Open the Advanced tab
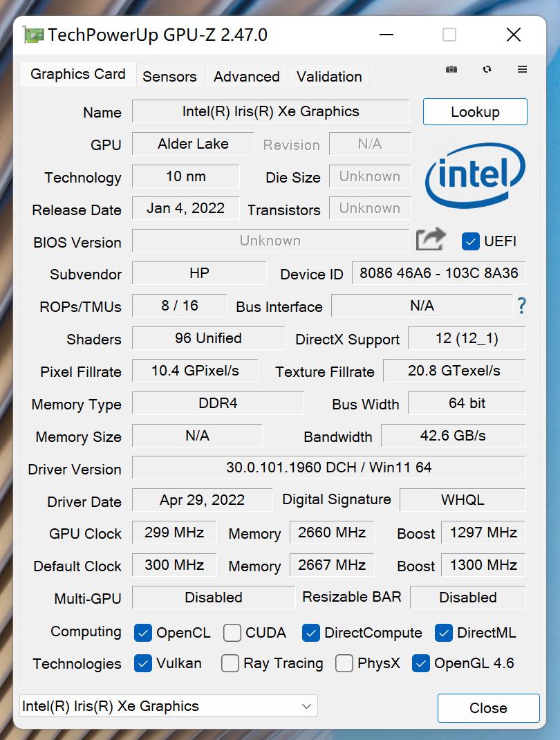This screenshot has height=740, width=560. tap(246, 76)
